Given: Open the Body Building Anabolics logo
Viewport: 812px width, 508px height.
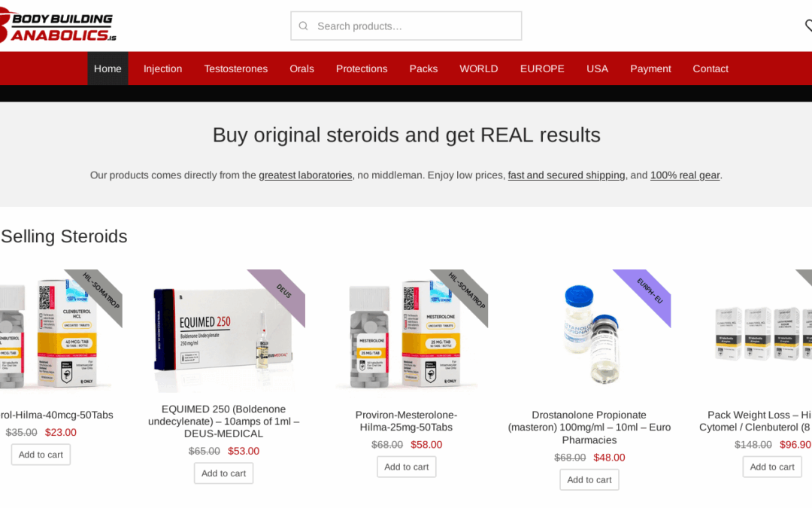Looking at the screenshot, I should (x=57, y=27).
